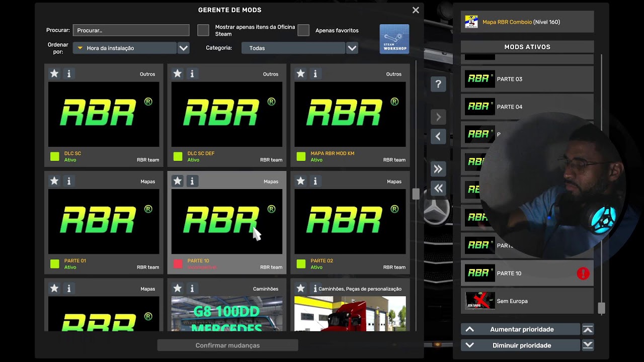The height and width of the screenshot is (362, 644).
Task: Open info for PARTE 10 mod
Action: tap(192, 181)
